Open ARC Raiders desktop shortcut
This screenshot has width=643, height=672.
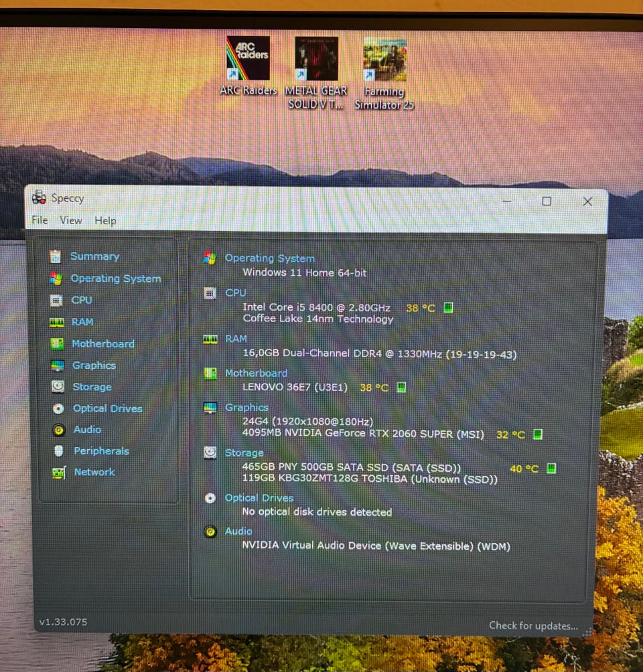point(248,66)
